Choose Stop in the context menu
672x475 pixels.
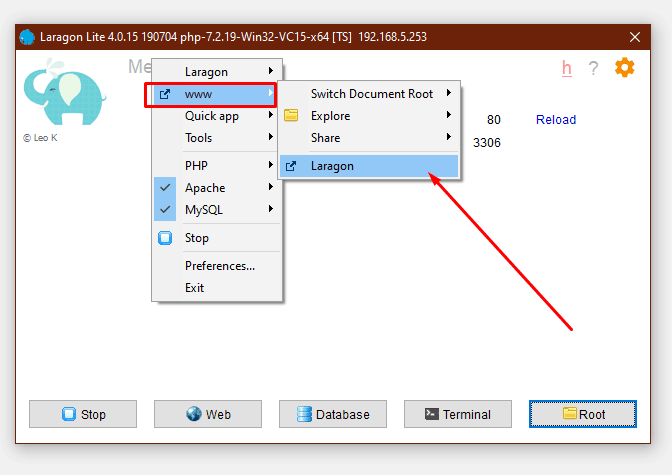point(217,238)
